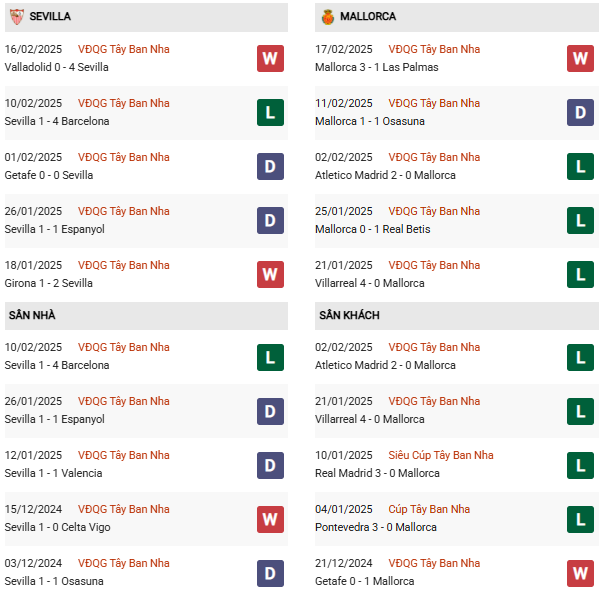Open the Siêu Cúp Tây Ban Nha link
Screen dimensions: 600x594
pyautogui.click(x=440, y=455)
